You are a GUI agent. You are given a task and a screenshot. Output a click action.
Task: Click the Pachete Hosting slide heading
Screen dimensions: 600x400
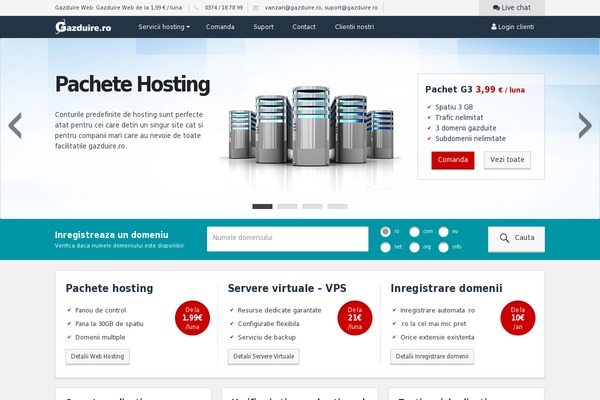[132, 85]
